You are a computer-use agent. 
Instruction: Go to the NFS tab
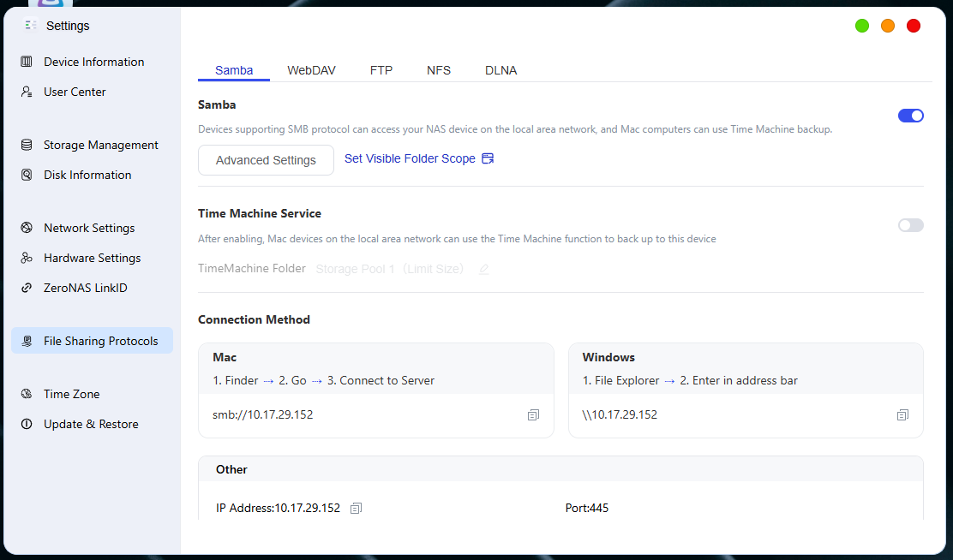[x=439, y=70]
